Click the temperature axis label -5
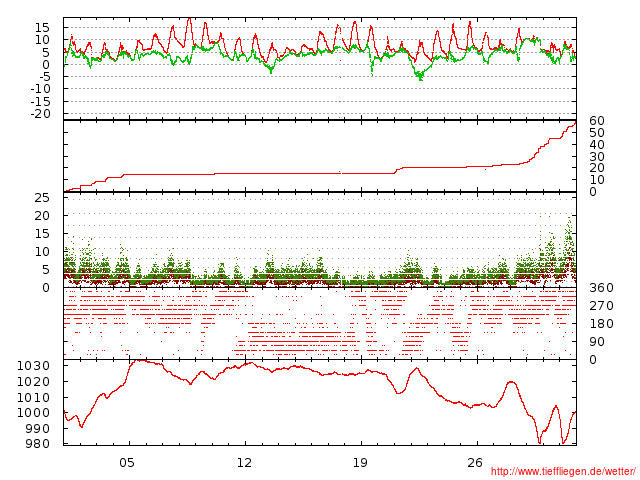This screenshot has height=480, width=640. [44, 76]
